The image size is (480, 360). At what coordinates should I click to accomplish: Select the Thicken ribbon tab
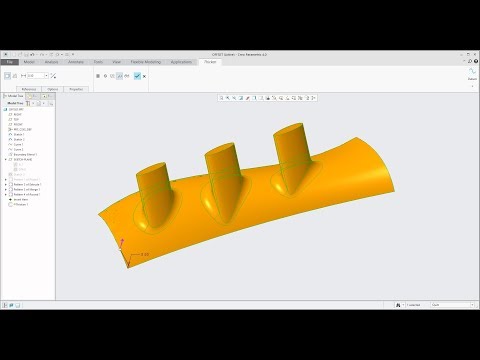tap(210, 62)
